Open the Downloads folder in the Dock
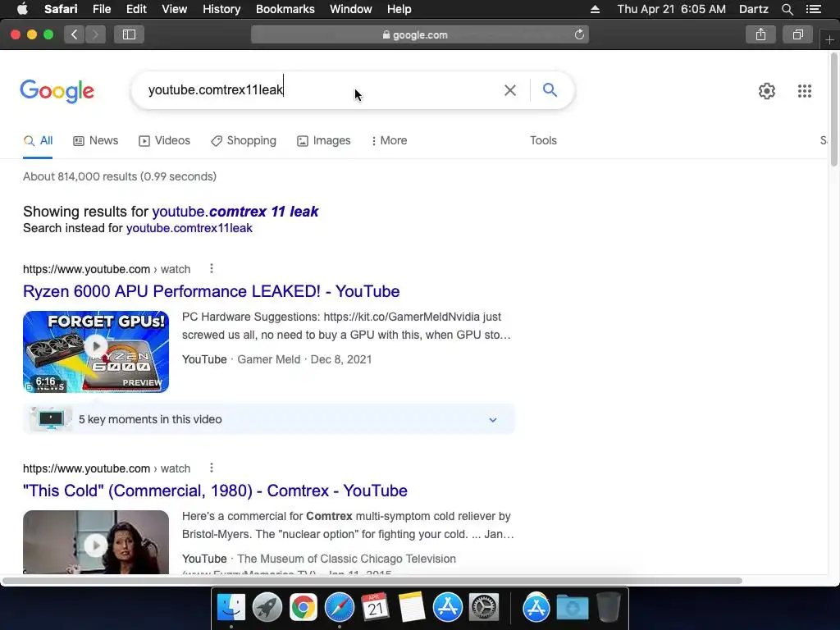 (572, 608)
